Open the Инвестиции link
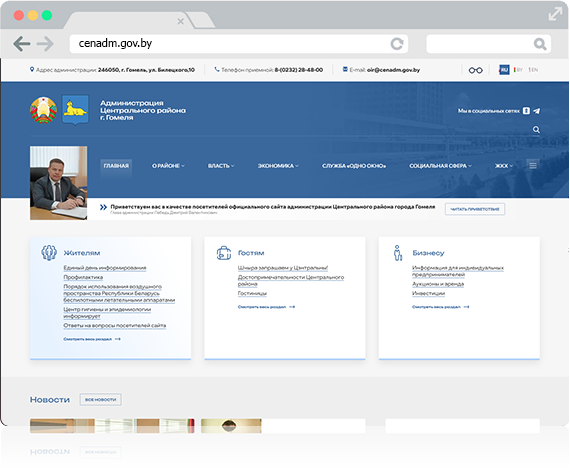 click(429, 293)
